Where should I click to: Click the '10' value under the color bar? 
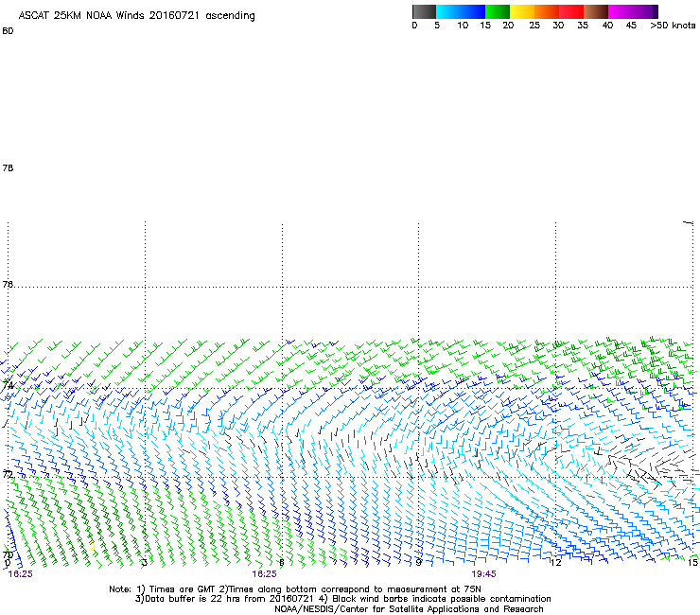coord(463,26)
